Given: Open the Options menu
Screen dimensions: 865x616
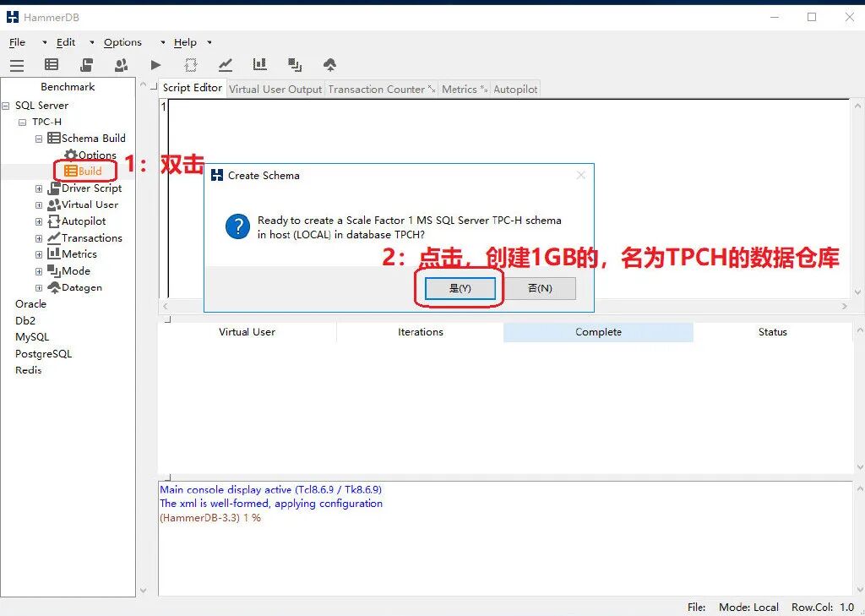Looking at the screenshot, I should tap(122, 42).
